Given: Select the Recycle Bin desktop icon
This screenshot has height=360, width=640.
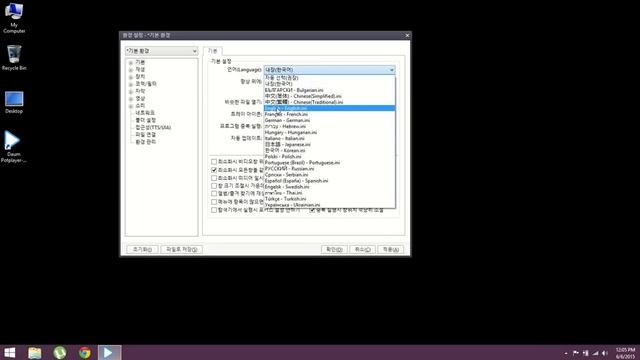Looking at the screenshot, I should [x=14, y=58].
